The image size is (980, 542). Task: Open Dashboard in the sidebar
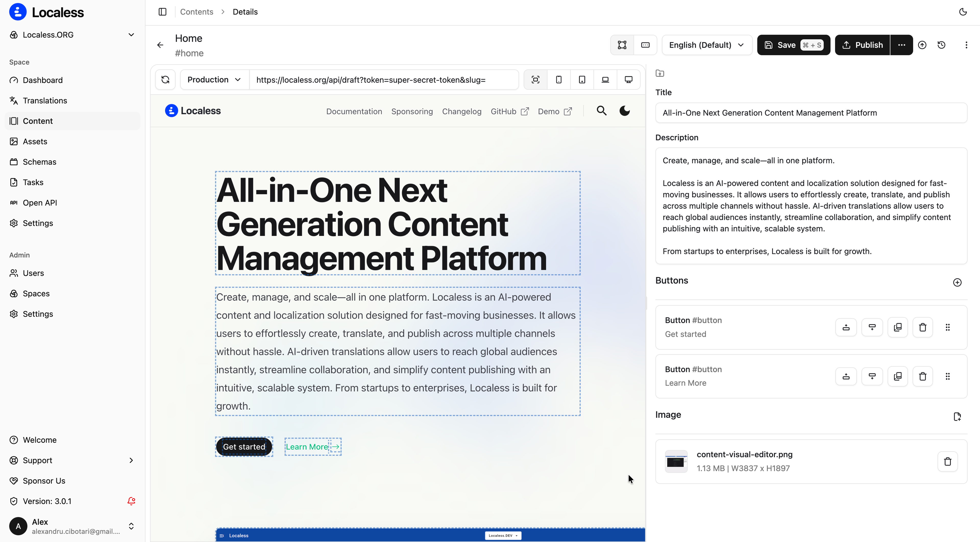(x=72, y=80)
